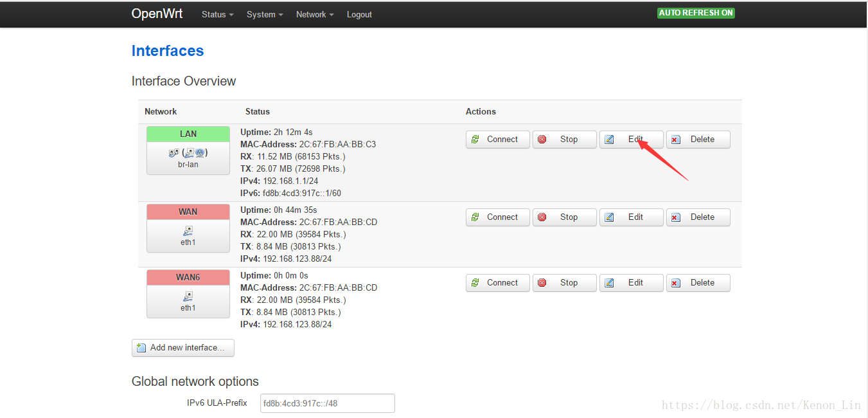Click WAN Uptime 0h 44m 35s text
The image size is (868, 418).
point(279,210)
